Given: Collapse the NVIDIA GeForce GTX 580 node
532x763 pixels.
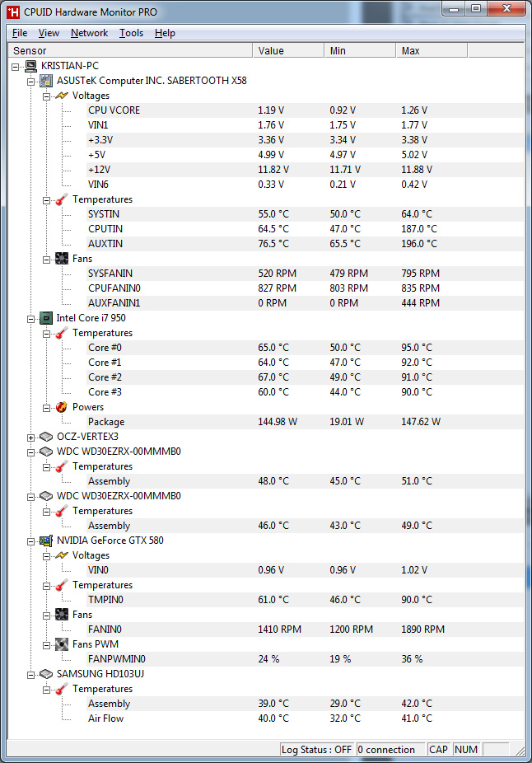Looking at the screenshot, I should 31,541.
